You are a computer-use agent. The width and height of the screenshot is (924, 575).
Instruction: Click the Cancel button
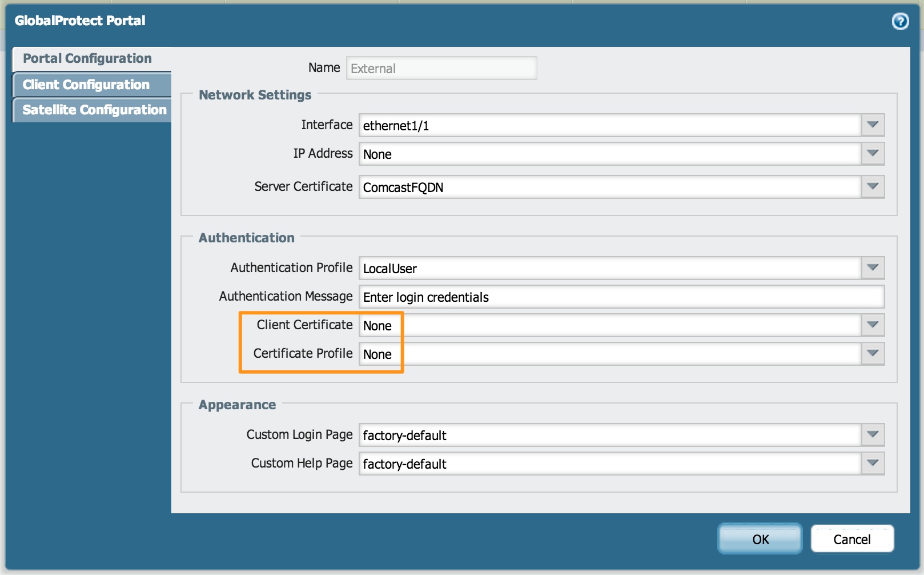tap(852, 538)
